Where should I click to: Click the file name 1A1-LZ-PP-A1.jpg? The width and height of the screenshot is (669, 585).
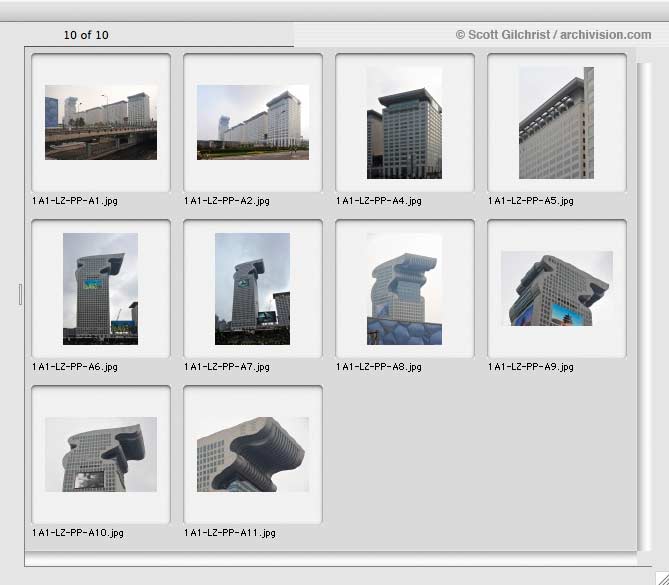tap(75, 201)
